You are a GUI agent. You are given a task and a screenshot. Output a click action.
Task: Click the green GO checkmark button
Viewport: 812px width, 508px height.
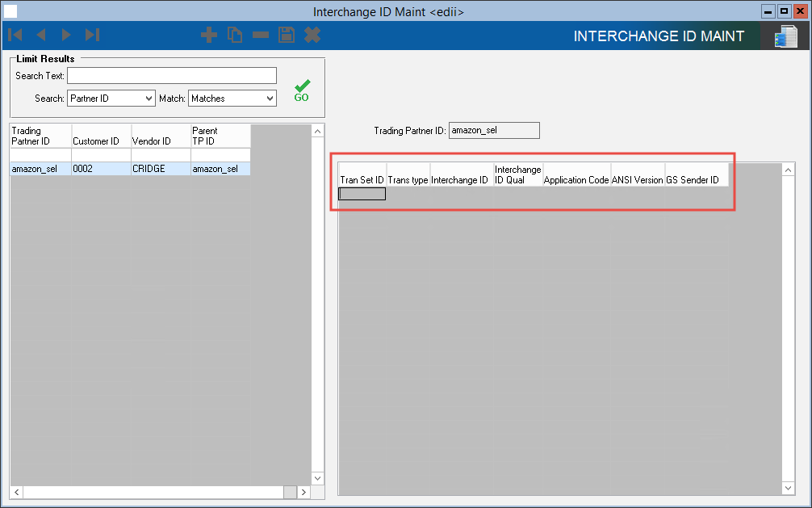coord(301,90)
